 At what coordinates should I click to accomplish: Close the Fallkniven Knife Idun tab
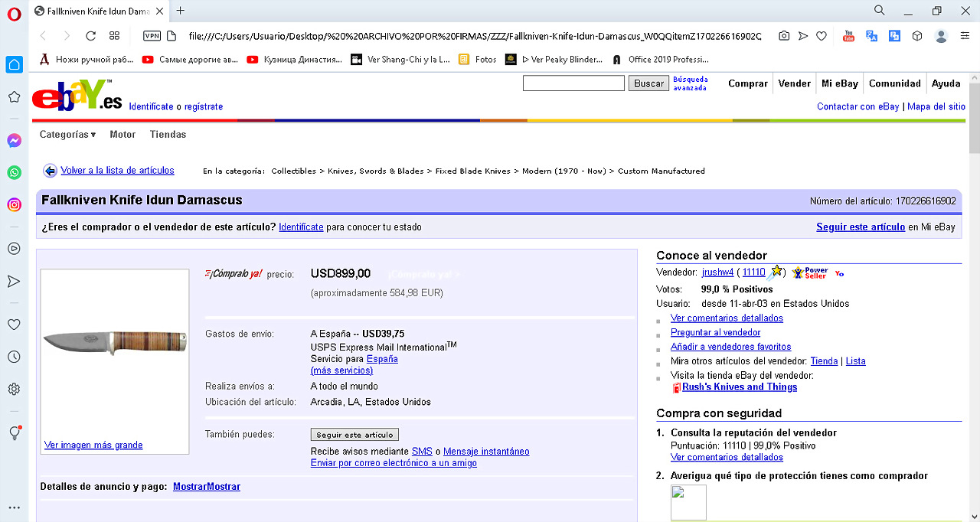pyautogui.click(x=160, y=11)
